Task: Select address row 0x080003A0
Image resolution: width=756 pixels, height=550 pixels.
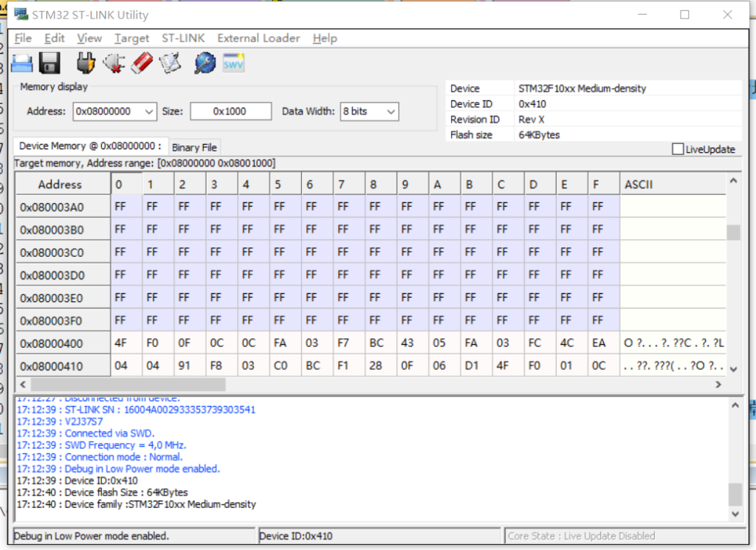Action: 63,207
